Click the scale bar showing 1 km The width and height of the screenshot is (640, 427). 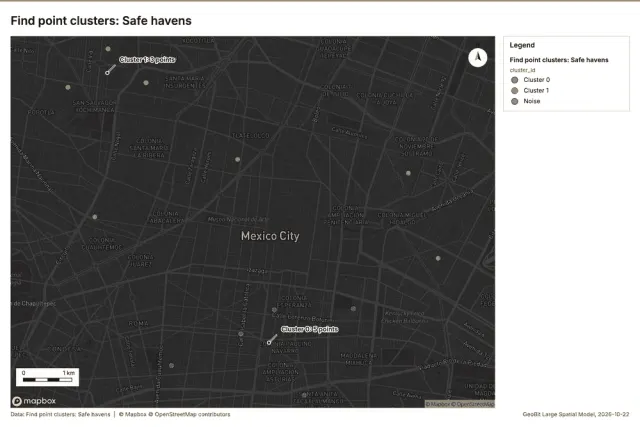[47, 377]
